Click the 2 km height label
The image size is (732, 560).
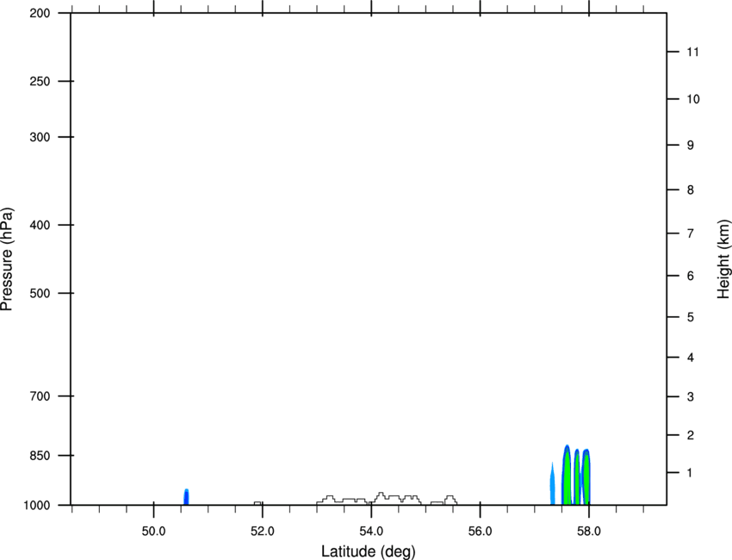[x=691, y=435]
